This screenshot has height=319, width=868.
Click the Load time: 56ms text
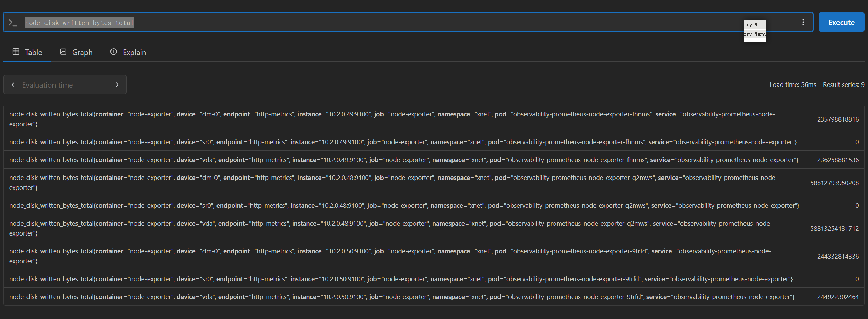tap(793, 85)
